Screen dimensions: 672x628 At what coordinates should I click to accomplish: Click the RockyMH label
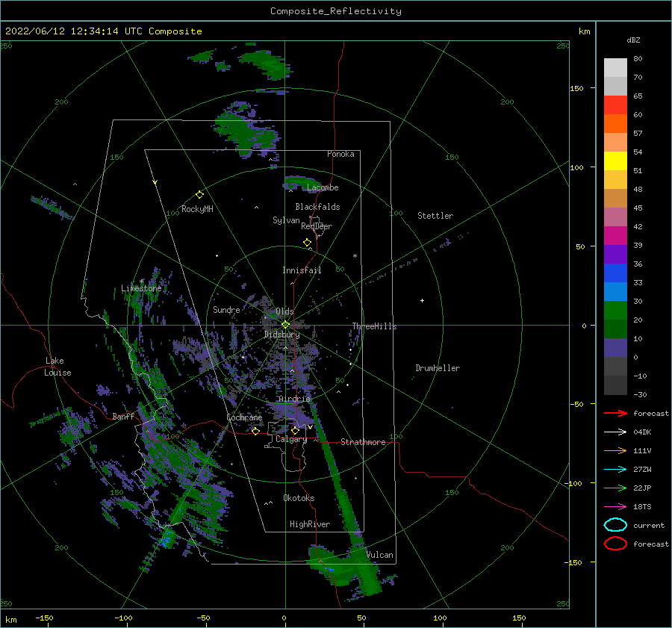(197, 209)
